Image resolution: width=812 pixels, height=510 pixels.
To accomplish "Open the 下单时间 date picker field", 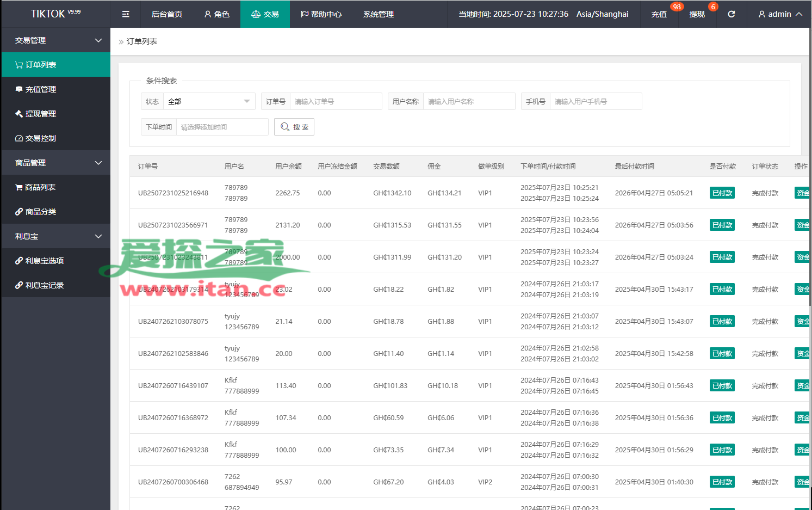I will pyautogui.click(x=222, y=127).
